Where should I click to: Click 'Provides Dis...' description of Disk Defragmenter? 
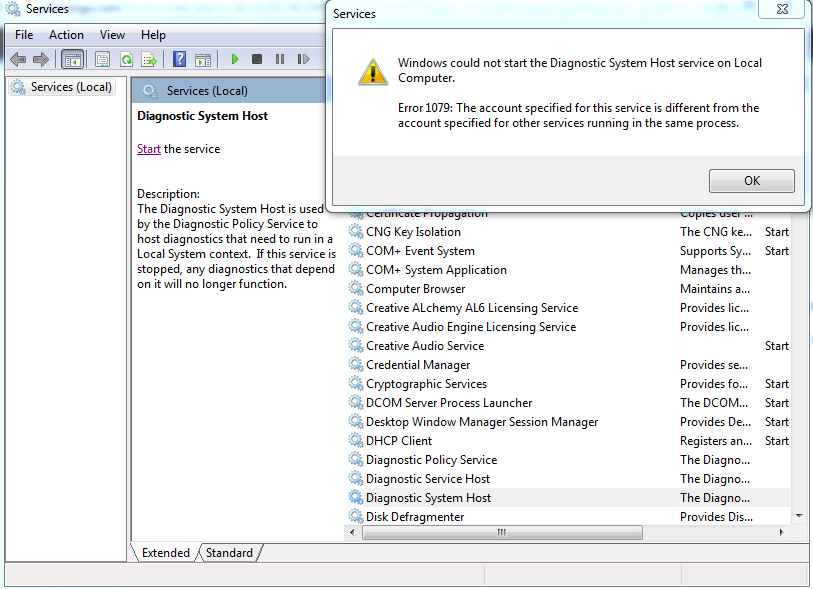pyautogui.click(x=716, y=517)
